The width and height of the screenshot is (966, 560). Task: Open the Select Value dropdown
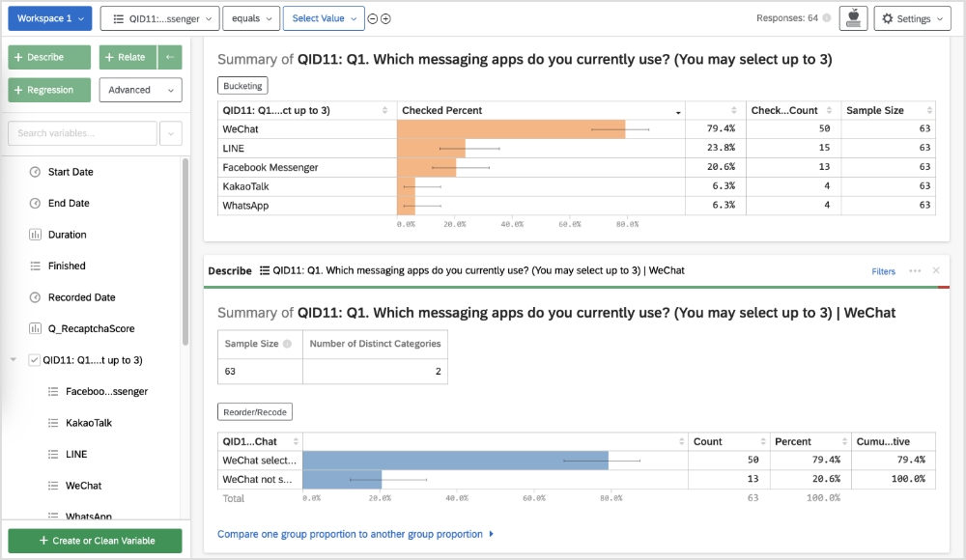click(324, 18)
